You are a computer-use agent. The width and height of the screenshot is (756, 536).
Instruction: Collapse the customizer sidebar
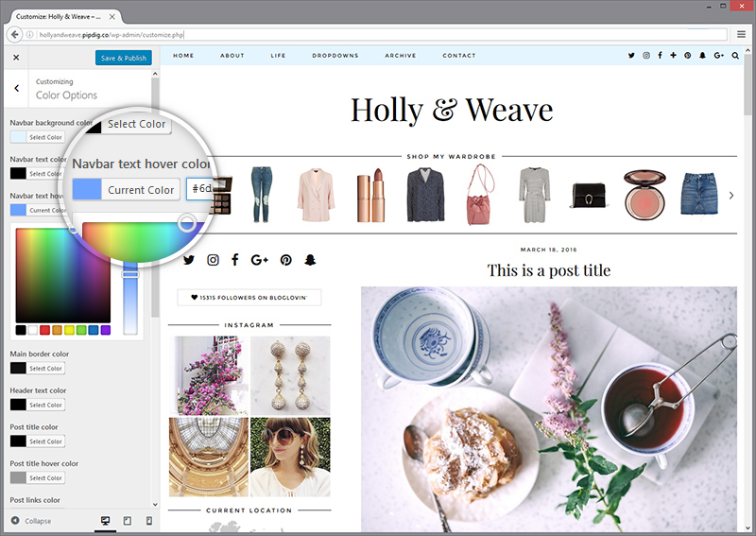(31, 521)
